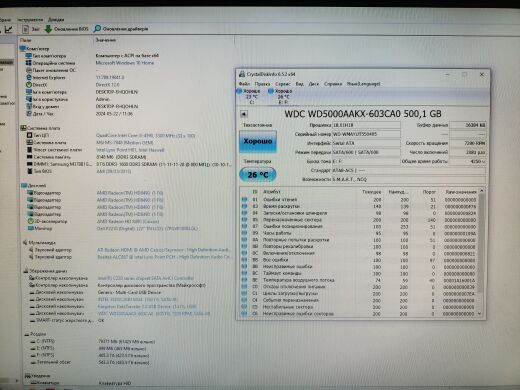Select the Температура воздушного потока SMART row

click(359, 280)
